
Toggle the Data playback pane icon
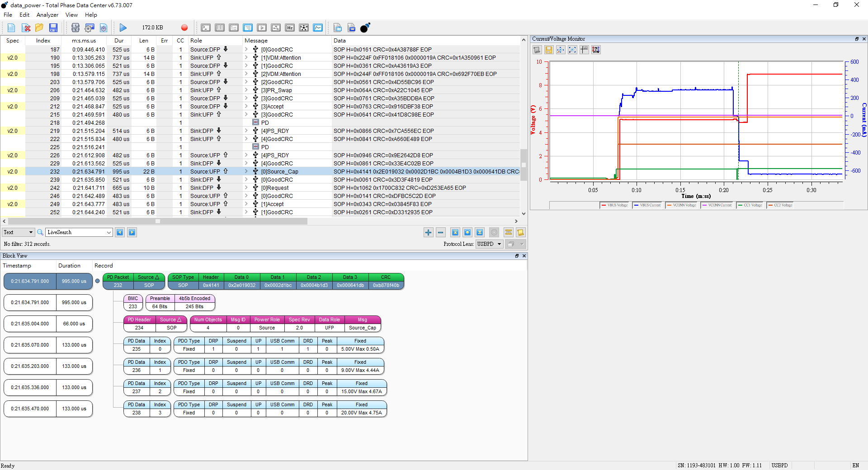pyautogui.click(x=262, y=28)
